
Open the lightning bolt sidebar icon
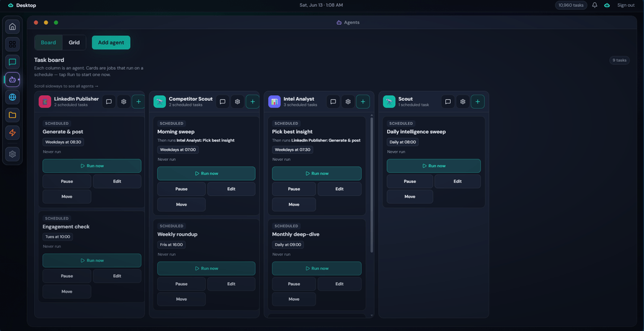pyautogui.click(x=12, y=132)
